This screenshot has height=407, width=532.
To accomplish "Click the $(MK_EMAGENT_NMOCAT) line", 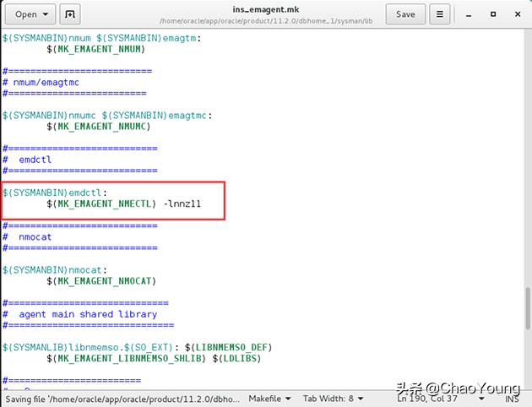I will click(x=101, y=281).
